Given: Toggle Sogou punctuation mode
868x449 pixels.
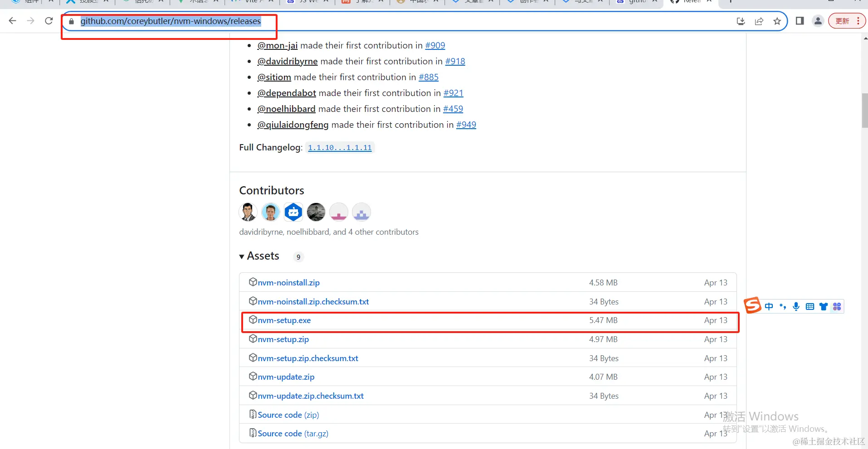Looking at the screenshot, I should click(783, 307).
